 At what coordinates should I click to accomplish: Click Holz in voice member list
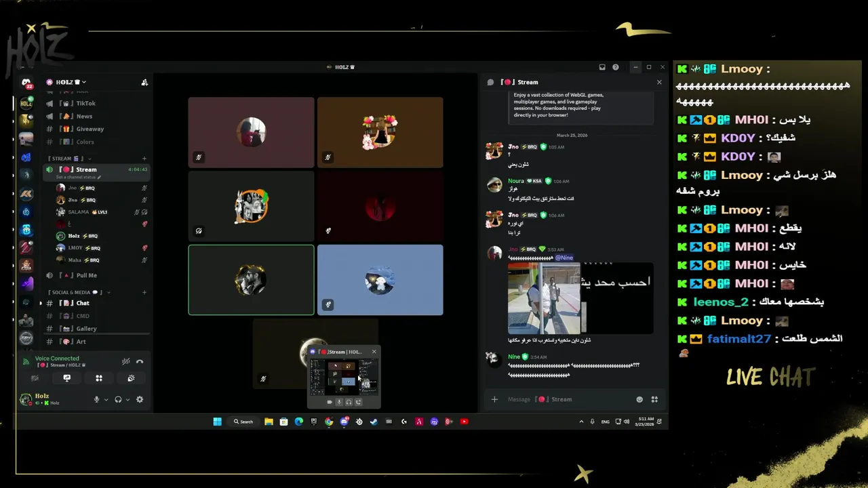(102, 236)
